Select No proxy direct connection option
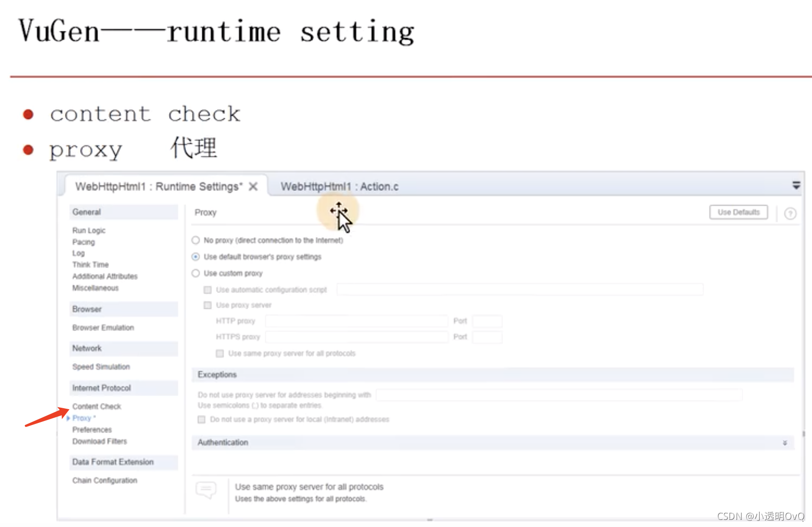 (x=196, y=240)
